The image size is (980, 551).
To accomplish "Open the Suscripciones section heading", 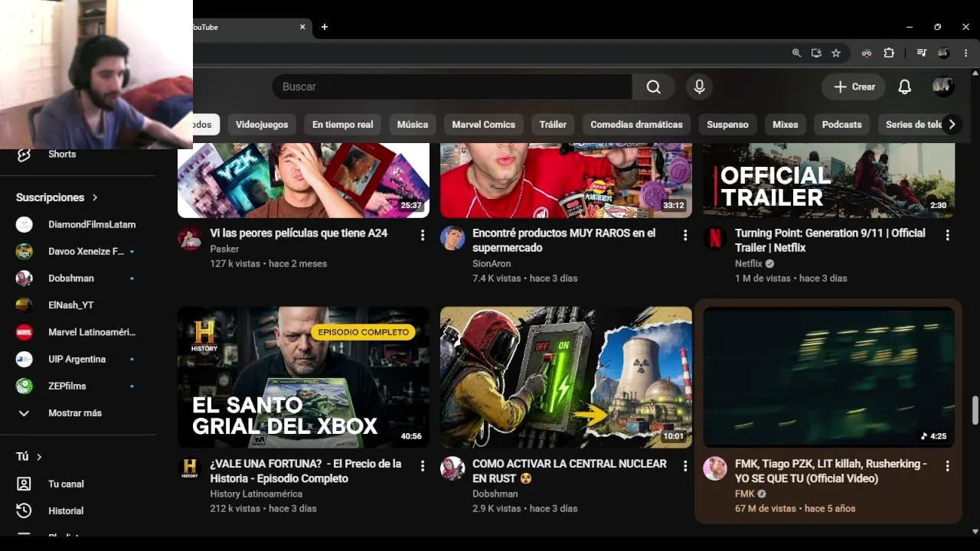I will pyautogui.click(x=57, y=197).
